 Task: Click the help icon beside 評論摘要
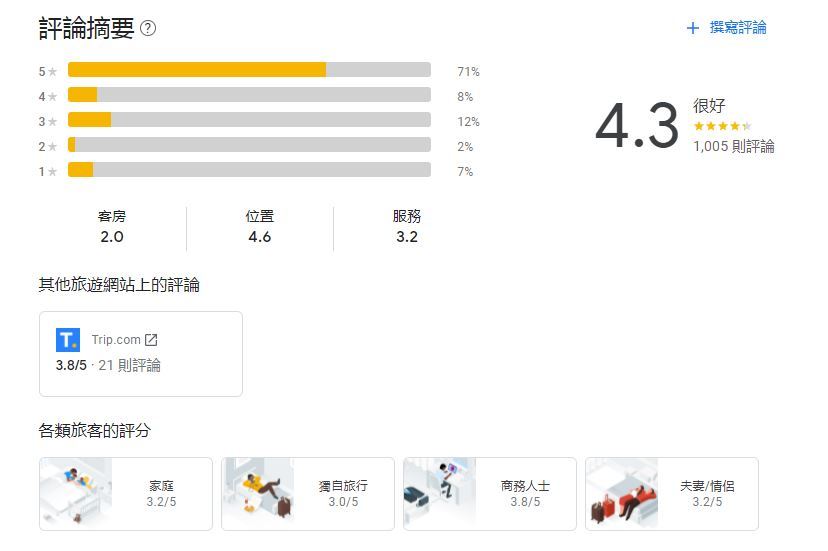148,28
